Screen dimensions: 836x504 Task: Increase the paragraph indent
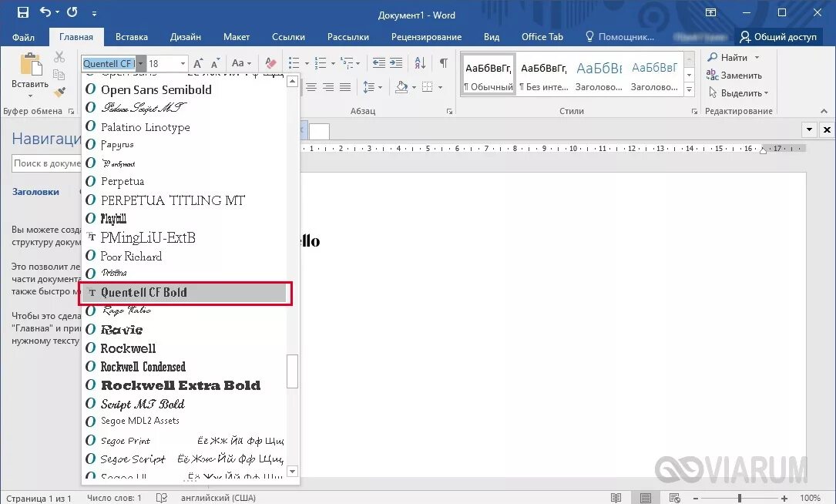(x=395, y=63)
